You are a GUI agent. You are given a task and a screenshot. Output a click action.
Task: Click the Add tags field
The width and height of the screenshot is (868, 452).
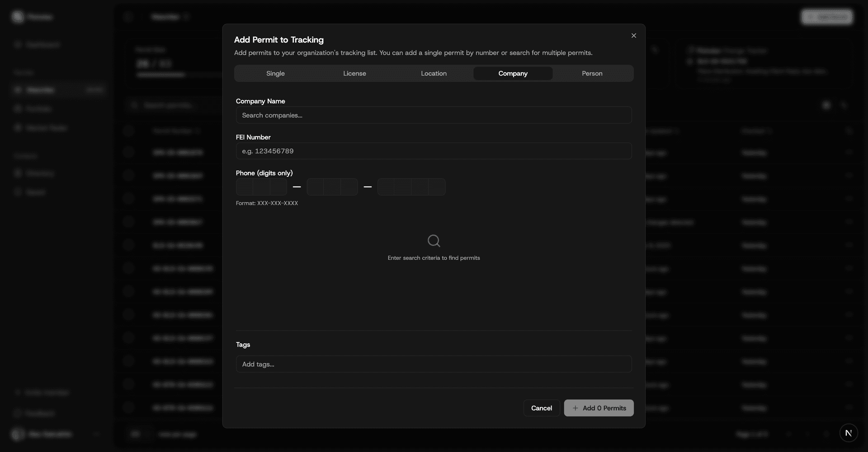[x=434, y=364]
